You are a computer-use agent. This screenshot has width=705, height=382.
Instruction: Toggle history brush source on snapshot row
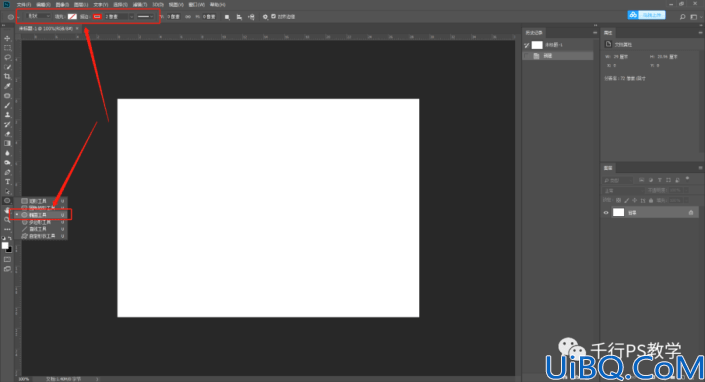(527, 45)
